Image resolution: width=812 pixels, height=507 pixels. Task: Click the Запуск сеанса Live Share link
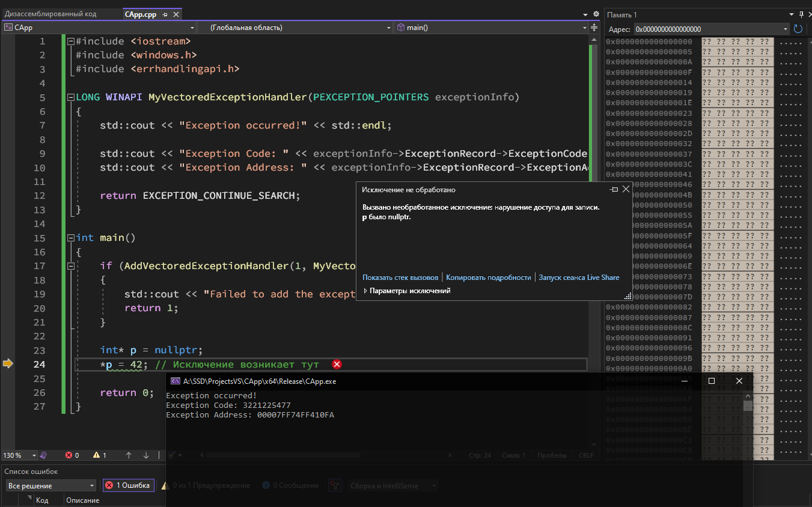579,278
